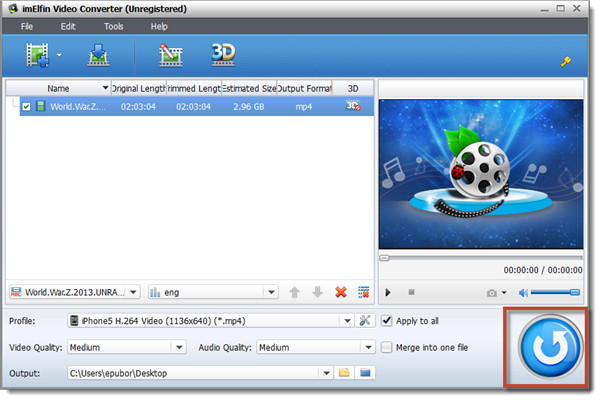600x400 pixels.
Task: Mute the preview with the speaker icon
Action: pyautogui.click(x=523, y=293)
